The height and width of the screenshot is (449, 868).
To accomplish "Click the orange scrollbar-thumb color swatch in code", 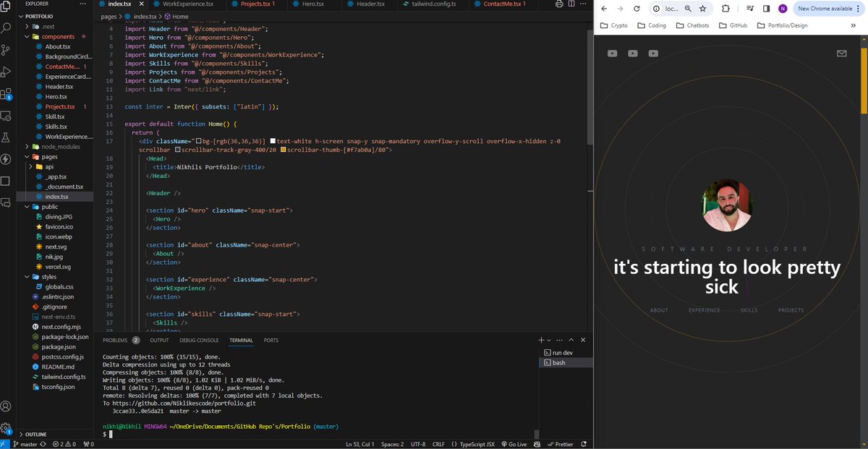I will pos(284,150).
